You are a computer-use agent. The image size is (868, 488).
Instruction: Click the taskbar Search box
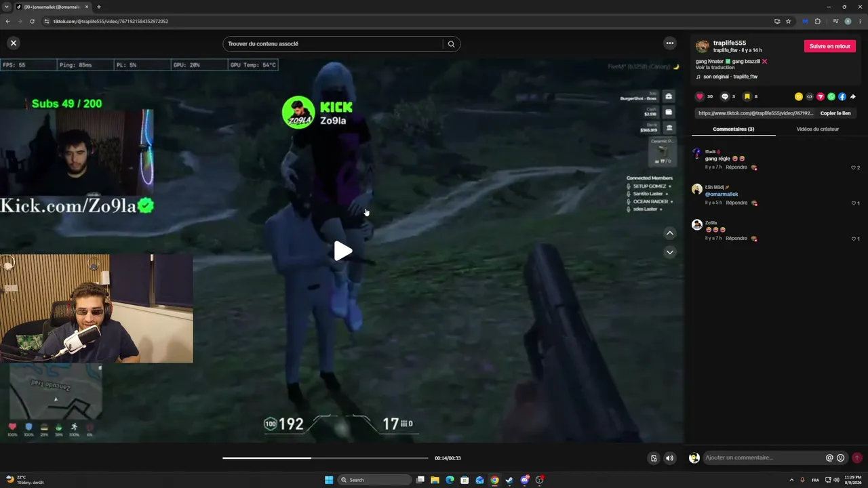click(374, 480)
